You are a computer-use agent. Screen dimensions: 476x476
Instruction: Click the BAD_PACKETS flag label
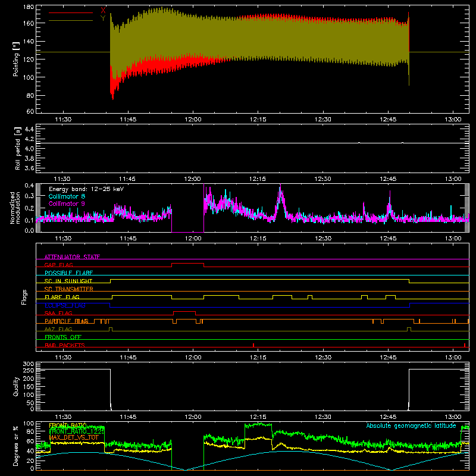pos(65,345)
